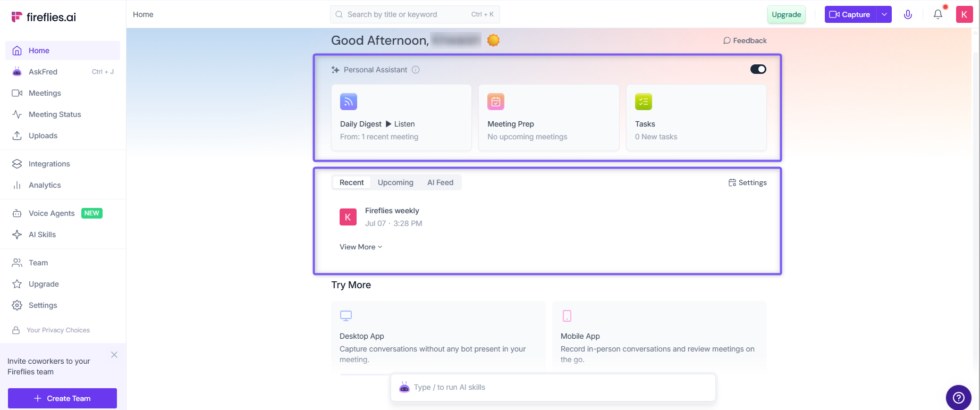This screenshot has width=980, height=410.
Task: Select the Recent tab
Action: 352,182
